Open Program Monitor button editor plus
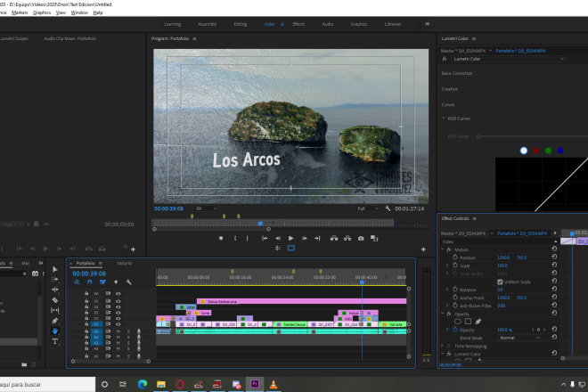 (x=423, y=249)
